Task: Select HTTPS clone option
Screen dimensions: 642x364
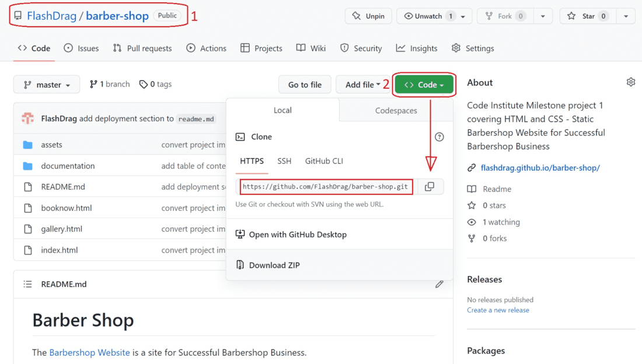Action: [252, 162]
